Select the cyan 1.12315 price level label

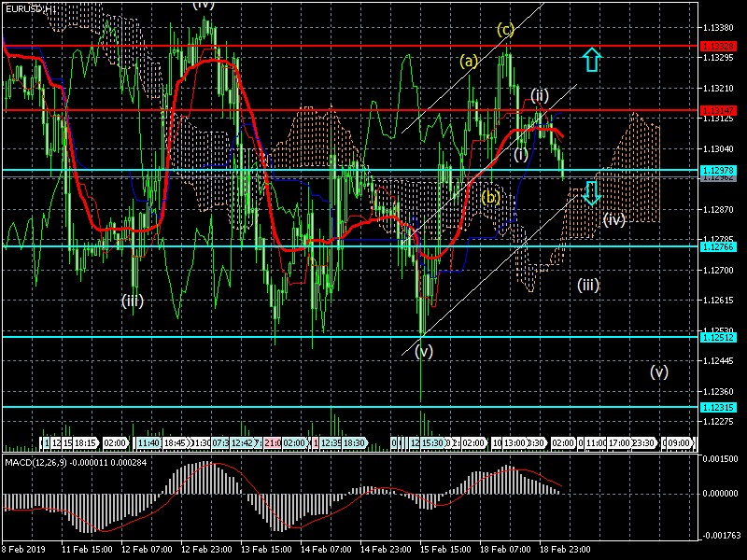click(719, 407)
